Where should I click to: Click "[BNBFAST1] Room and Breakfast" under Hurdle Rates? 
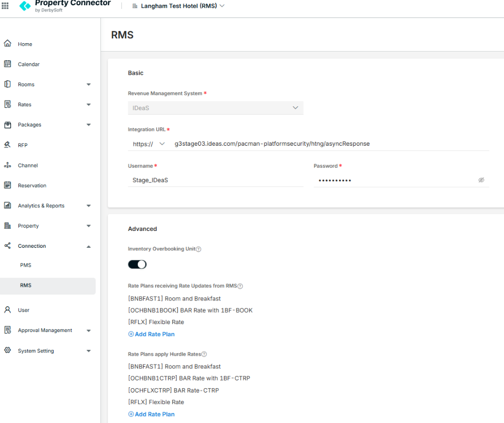(x=174, y=367)
